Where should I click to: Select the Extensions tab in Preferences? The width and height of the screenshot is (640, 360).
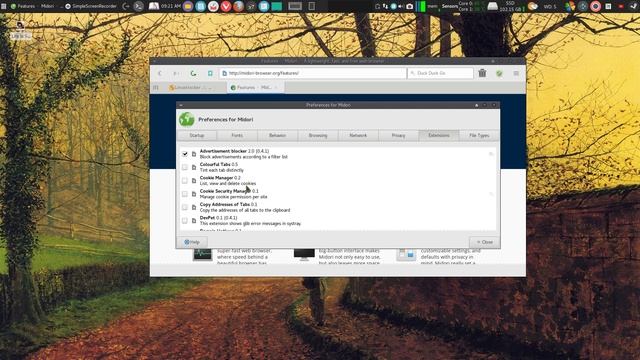[439, 136]
